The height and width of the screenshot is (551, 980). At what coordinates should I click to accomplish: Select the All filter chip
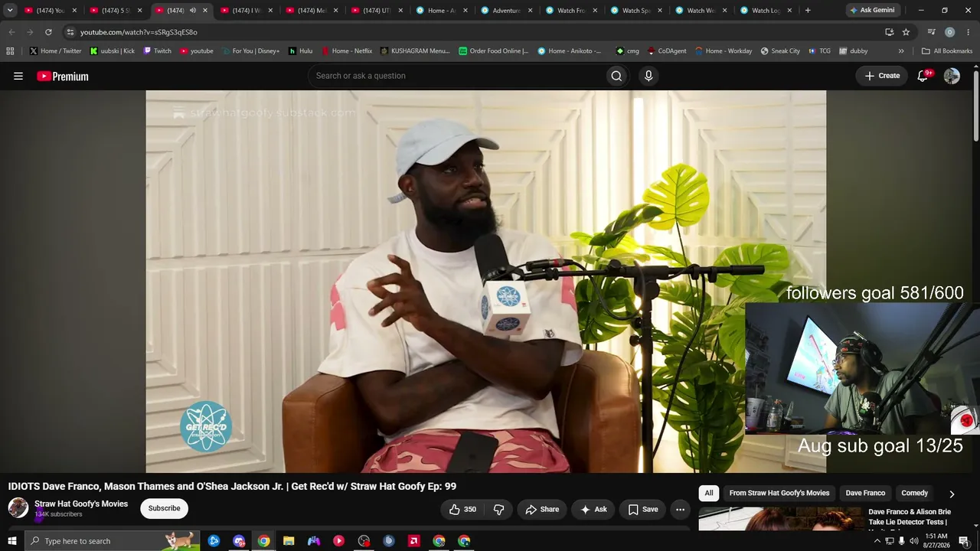point(709,494)
